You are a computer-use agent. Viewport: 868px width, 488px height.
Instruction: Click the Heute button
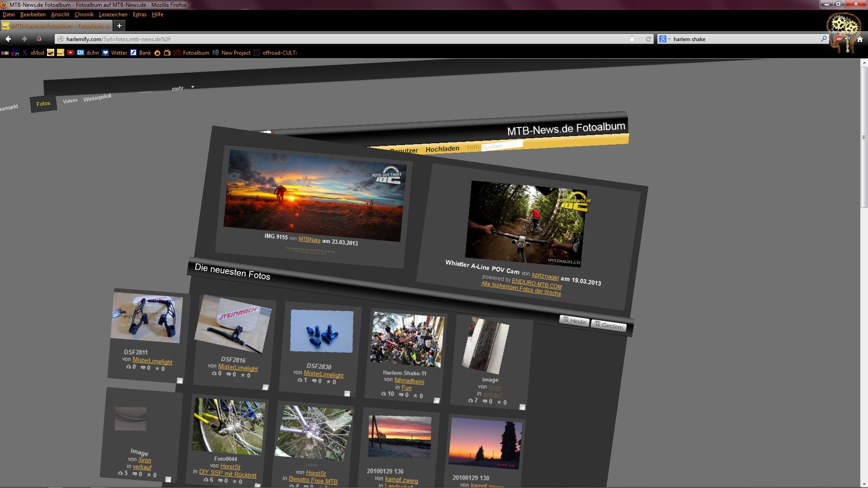pos(574,321)
